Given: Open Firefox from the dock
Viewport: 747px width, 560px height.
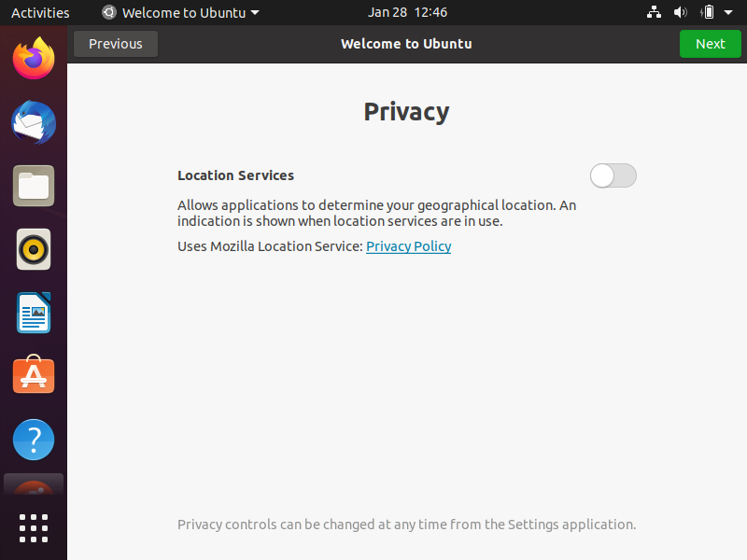Looking at the screenshot, I should tap(34, 59).
